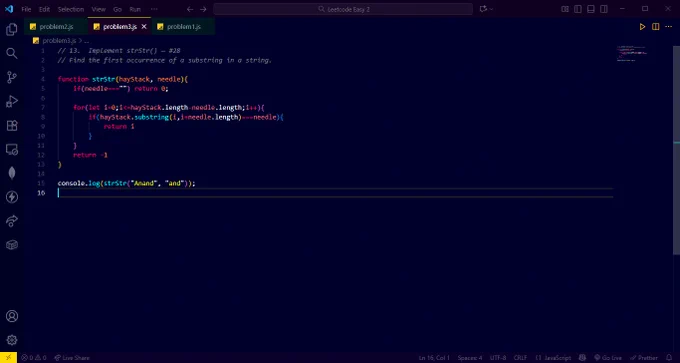680x363 pixels.
Task: Close the problem3.js tab
Action: [144, 27]
